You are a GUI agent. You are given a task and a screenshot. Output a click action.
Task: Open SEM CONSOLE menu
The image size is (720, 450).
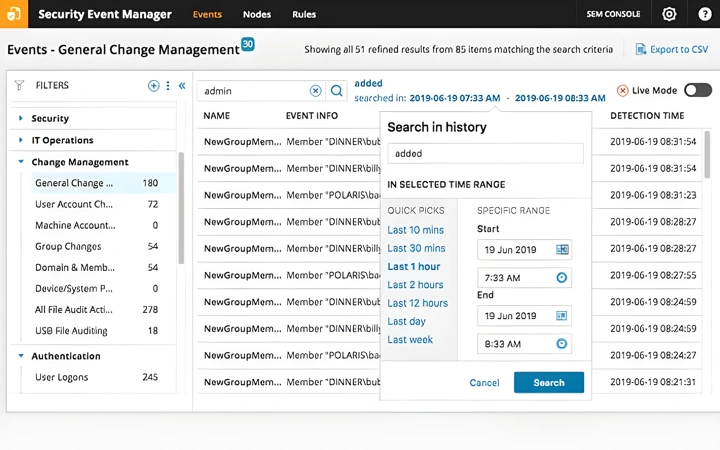click(613, 14)
